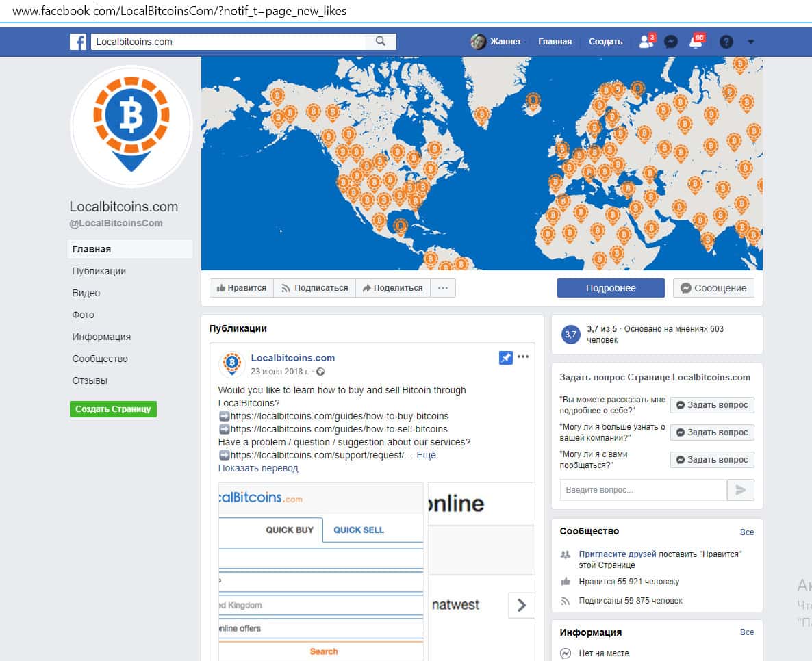812x661 pixels.
Task: Click the pinned post pin icon
Action: coord(505,357)
